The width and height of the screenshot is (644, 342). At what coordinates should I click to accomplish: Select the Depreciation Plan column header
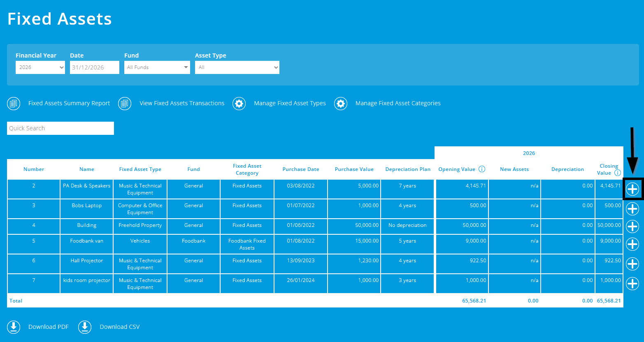point(407,169)
